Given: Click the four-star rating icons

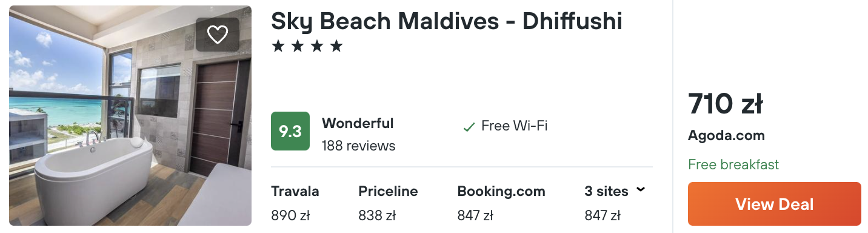Looking at the screenshot, I should [307, 46].
